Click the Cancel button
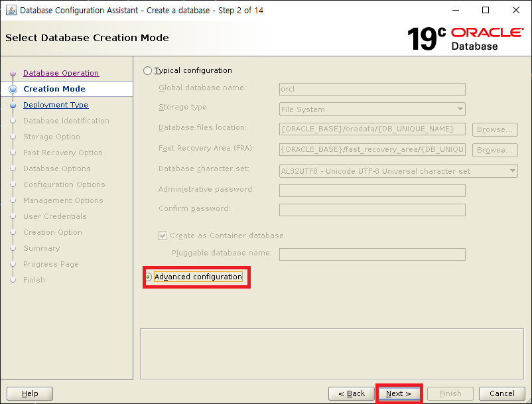The width and height of the screenshot is (532, 404). click(501, 393)
